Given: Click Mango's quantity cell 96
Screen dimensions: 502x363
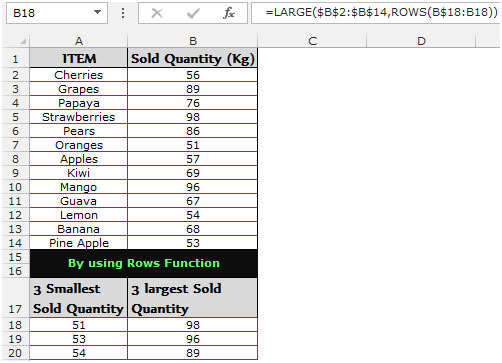Looking at the screenshot, I should point(193,187).
